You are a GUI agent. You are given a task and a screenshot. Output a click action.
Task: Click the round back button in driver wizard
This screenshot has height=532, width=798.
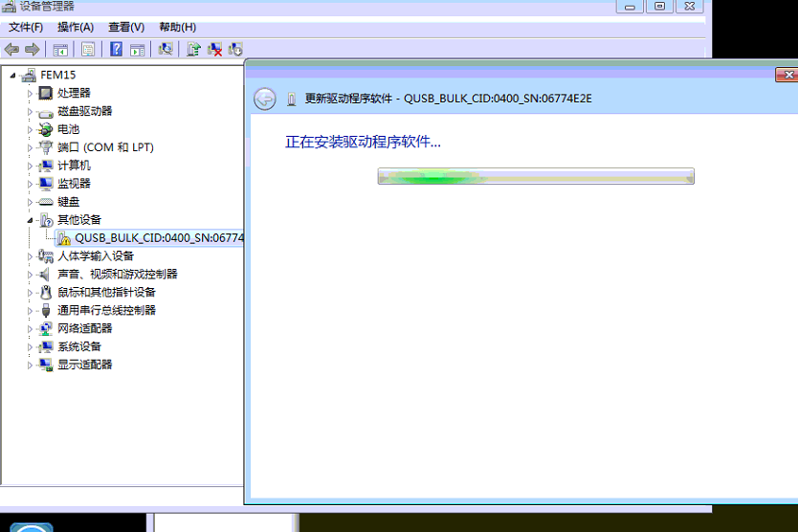[265, 99]
